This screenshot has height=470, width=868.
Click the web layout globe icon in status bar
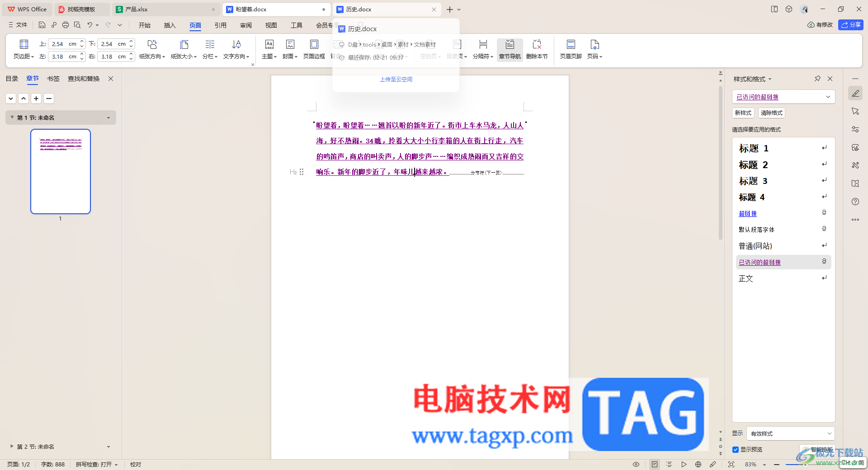[698, 464]
